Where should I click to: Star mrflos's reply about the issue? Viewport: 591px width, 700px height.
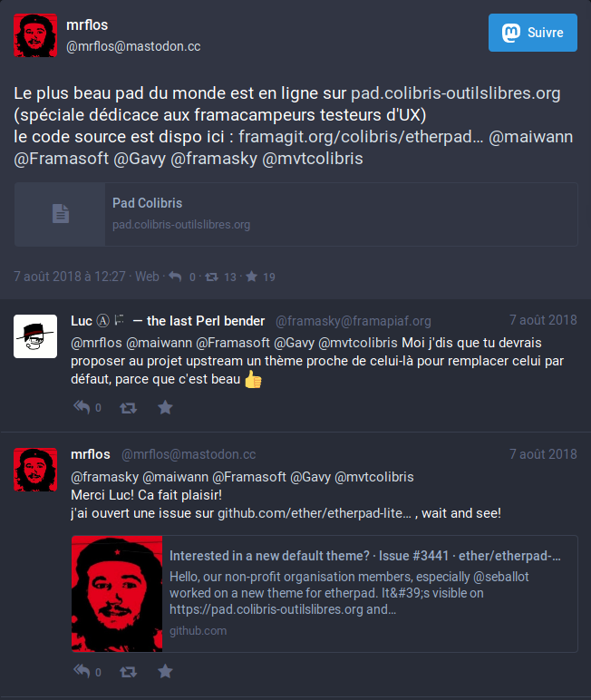pos(165,671)
